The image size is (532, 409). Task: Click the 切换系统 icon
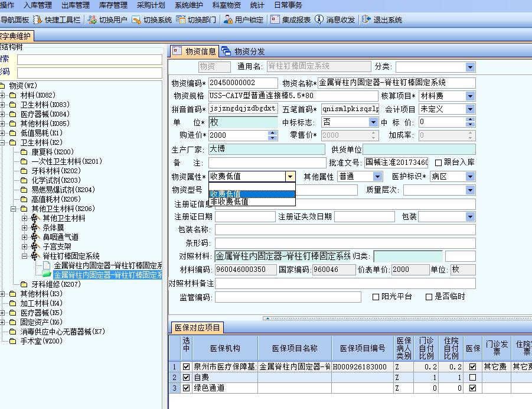136,20
